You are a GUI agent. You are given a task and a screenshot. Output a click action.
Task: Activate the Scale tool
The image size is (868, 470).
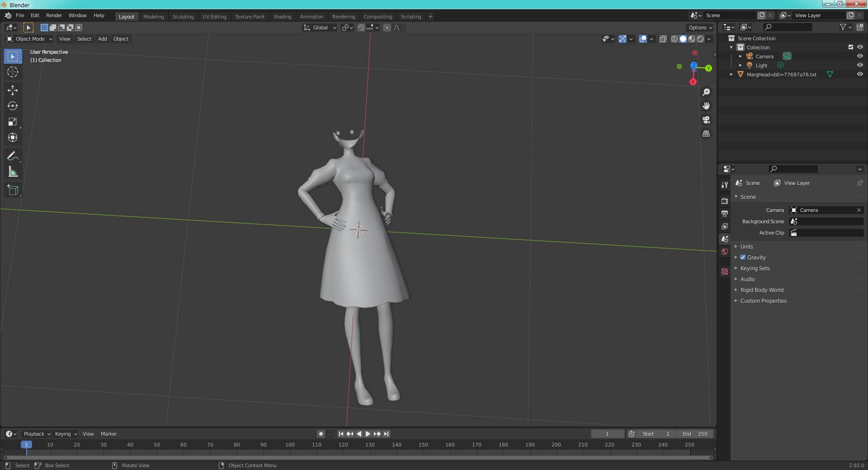pyautogui.click(x=13, y=122)
